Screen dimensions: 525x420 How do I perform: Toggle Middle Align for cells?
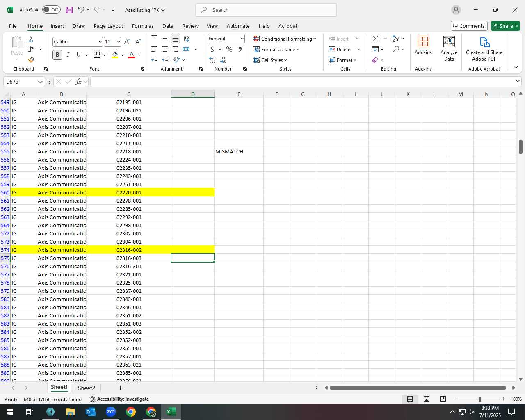tap(165, 39)
